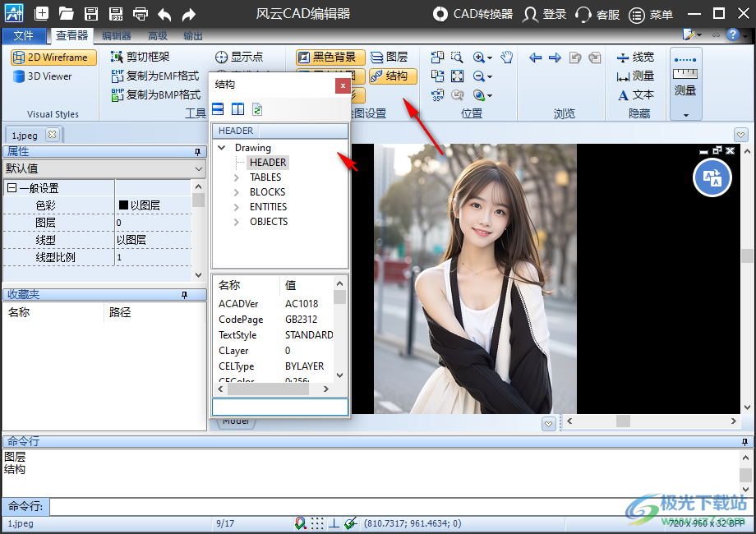Click the horizontal scrollbar thumb below the canvas
Screen dimensions: 756x534
(x=624, y=421)
